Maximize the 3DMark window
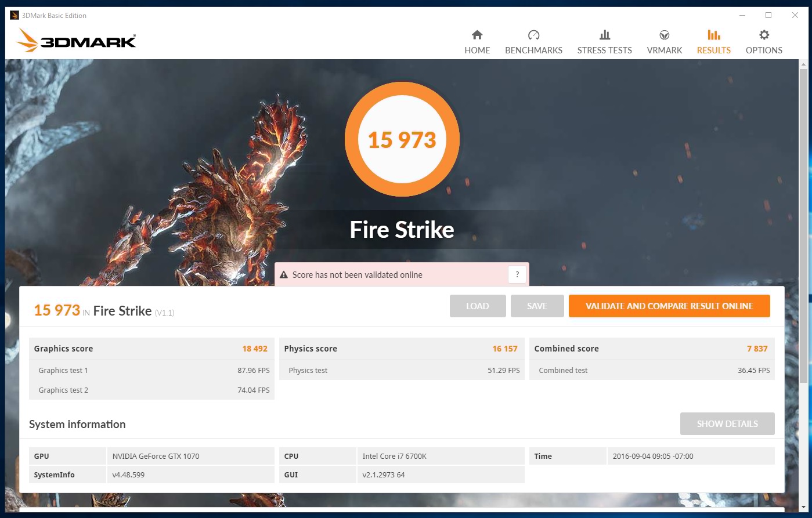Viewport: 812px width, 518px height. (x=768, y=16)
